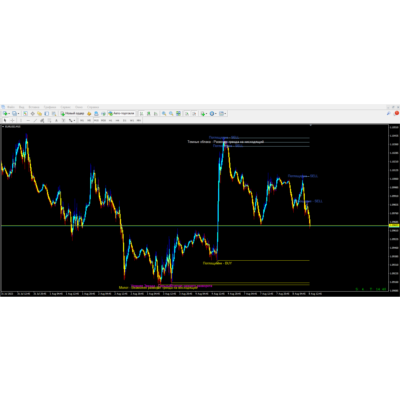This screenshot has height=400, width=400.
Task: Show the Data Window panel icon
Action: (32, 114)
